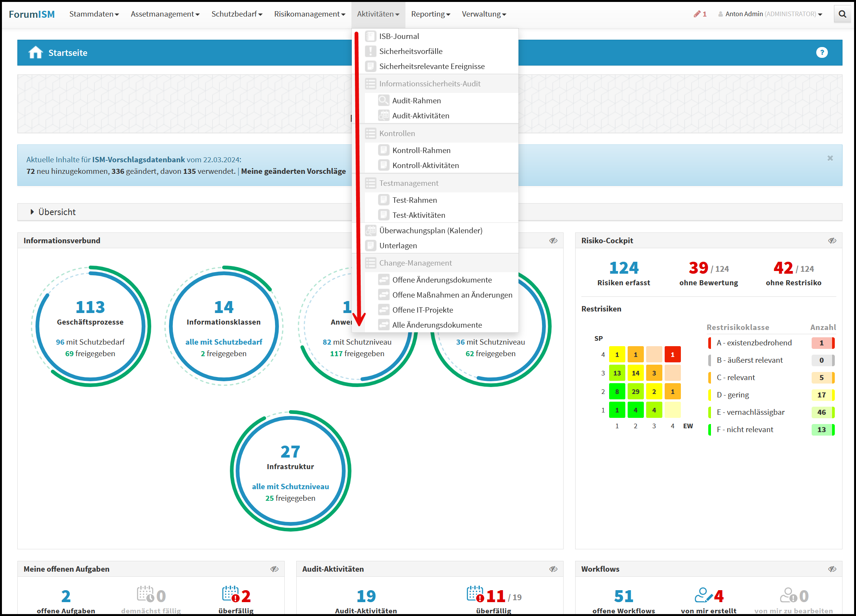Open the 'Meine geänderten Vorschläge' link
This screenshot has width=856, height=616.
click(x=293, y=171)
